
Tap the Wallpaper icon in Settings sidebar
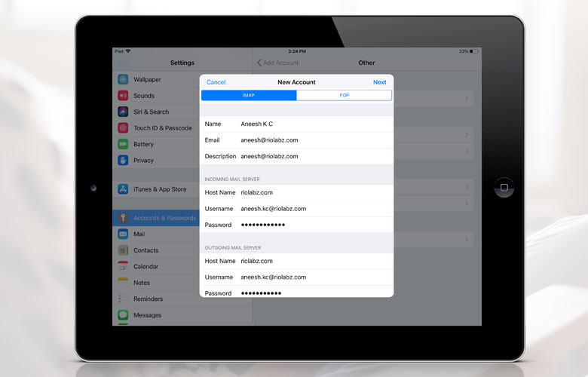[123, 80]
